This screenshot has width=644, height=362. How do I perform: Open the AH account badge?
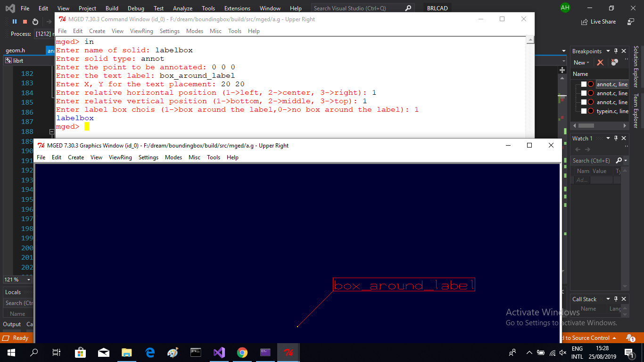click(565, 8)
